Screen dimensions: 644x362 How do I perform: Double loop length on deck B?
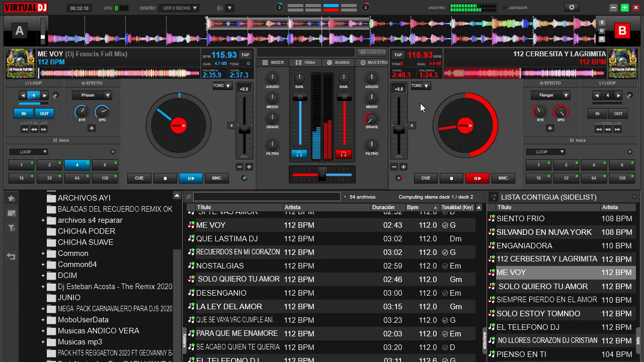618,96
